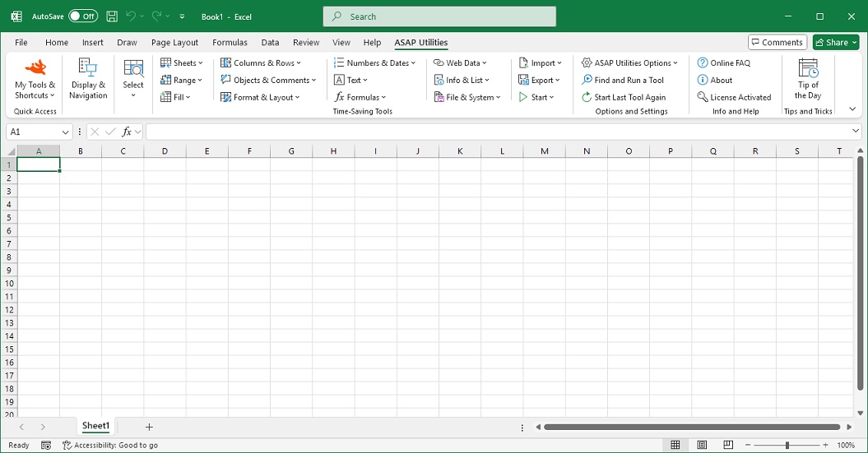The image size is (868, 453).
Task: Open Info & List tools
Action: pos(462,81)
